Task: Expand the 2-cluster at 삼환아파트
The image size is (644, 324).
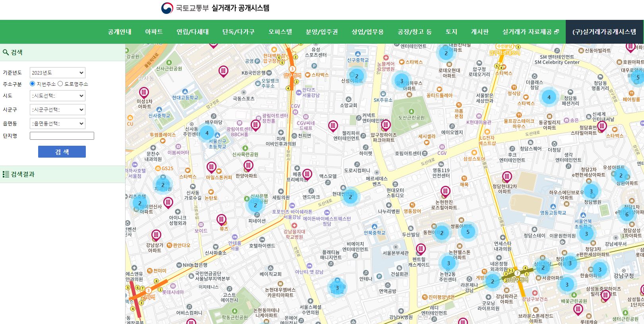Action: coord(621,175)
